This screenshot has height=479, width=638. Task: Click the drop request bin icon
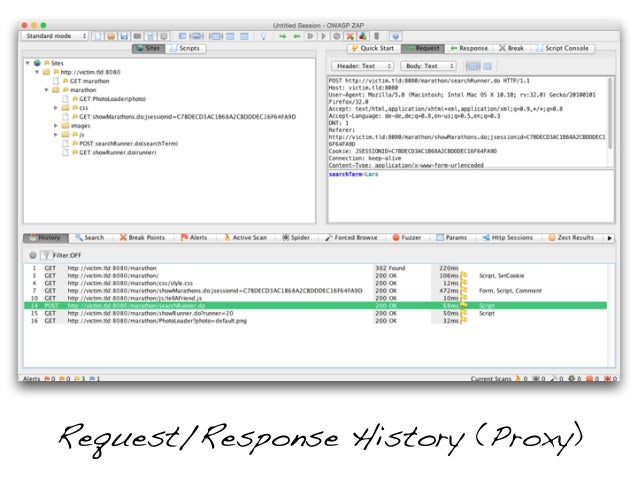point(337,36)
